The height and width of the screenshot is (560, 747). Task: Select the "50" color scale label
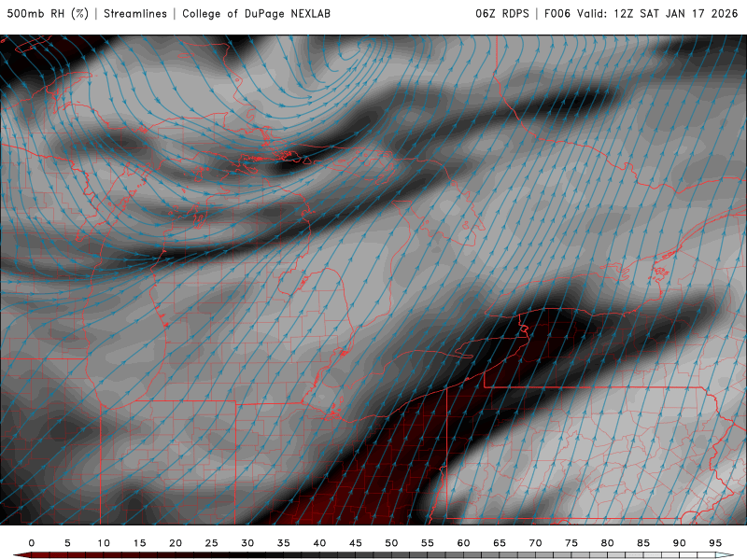391,543
